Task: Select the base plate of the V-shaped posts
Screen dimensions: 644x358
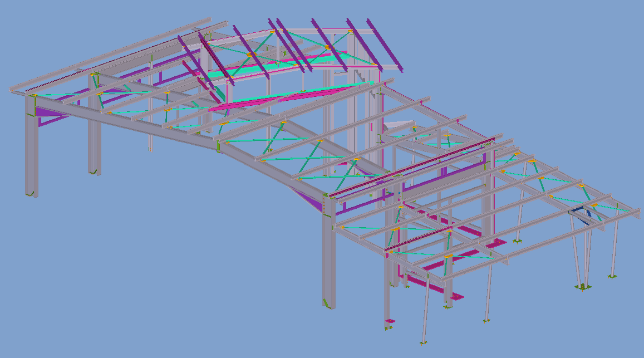Action: (583, 287)
